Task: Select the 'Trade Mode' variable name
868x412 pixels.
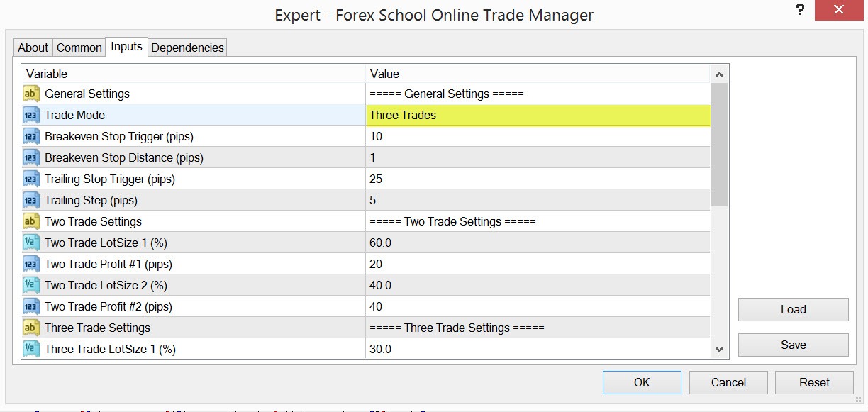Action: [74, 115]
